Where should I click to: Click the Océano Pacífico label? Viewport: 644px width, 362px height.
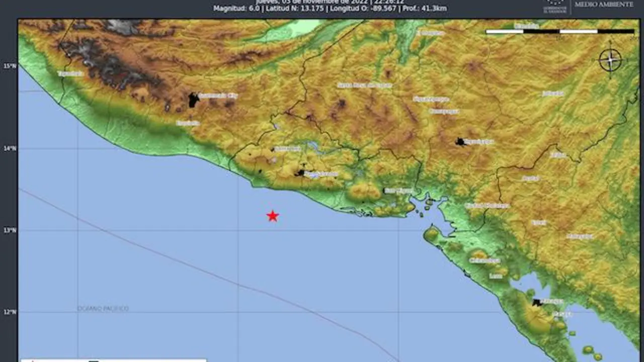click(103, 308)
